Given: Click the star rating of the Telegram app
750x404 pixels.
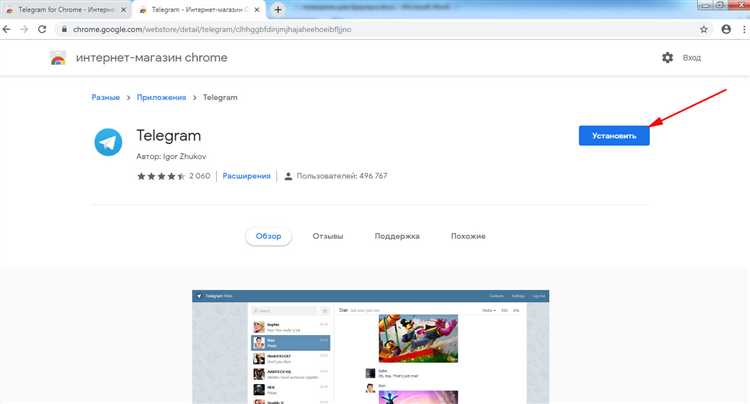Looking at the screenshot, I should click(x=161, y=176).
